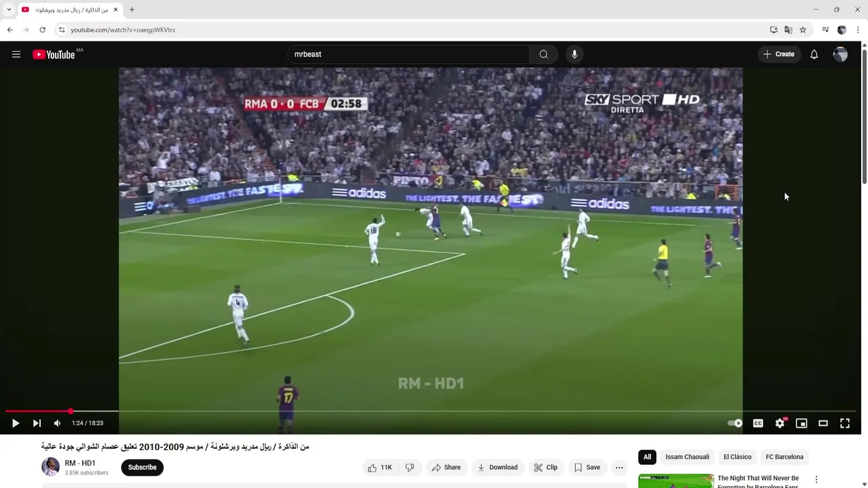This screenshot has height=488, width=868.
Task: Click the search box containing mrbeast
Action: coord(408,54)
